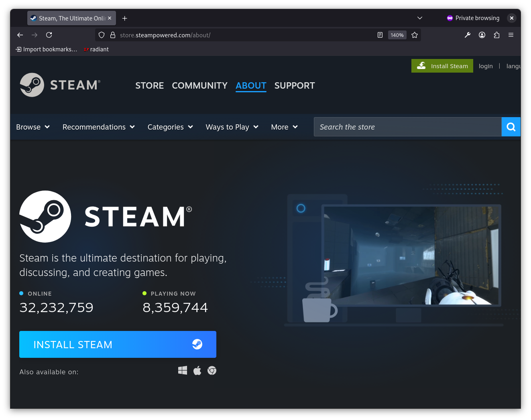Click the browser back arrow
Viewport: 531px width, 420px height.
pyautogui.click(x=20, y=35)
